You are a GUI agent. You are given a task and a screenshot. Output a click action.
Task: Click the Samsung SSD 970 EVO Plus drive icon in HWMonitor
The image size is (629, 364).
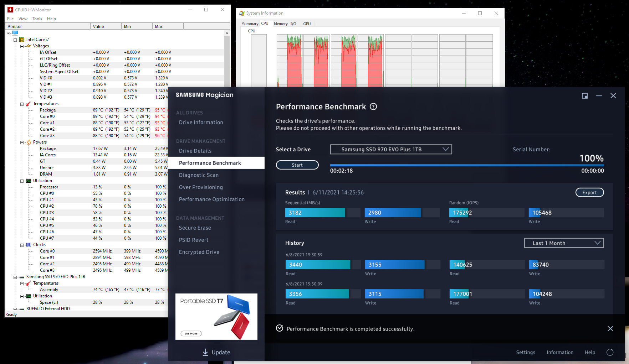(22, 277)
